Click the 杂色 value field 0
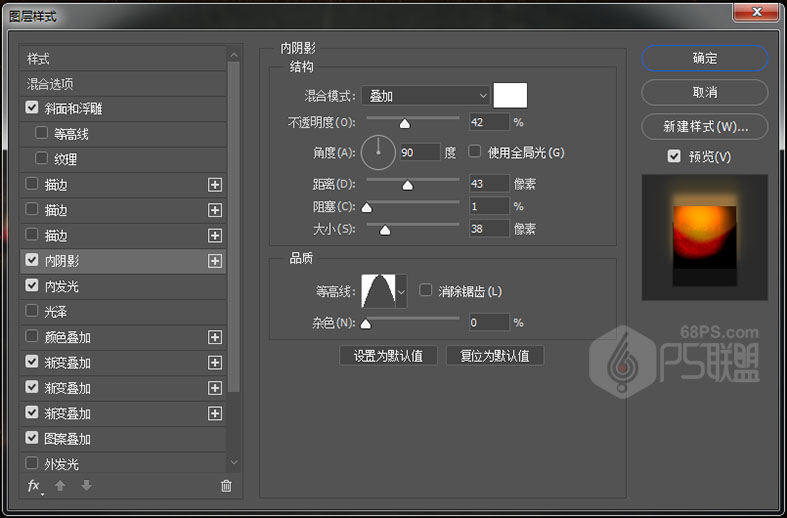Viewport: 787px width, 518px height. [x=489, y=322]
